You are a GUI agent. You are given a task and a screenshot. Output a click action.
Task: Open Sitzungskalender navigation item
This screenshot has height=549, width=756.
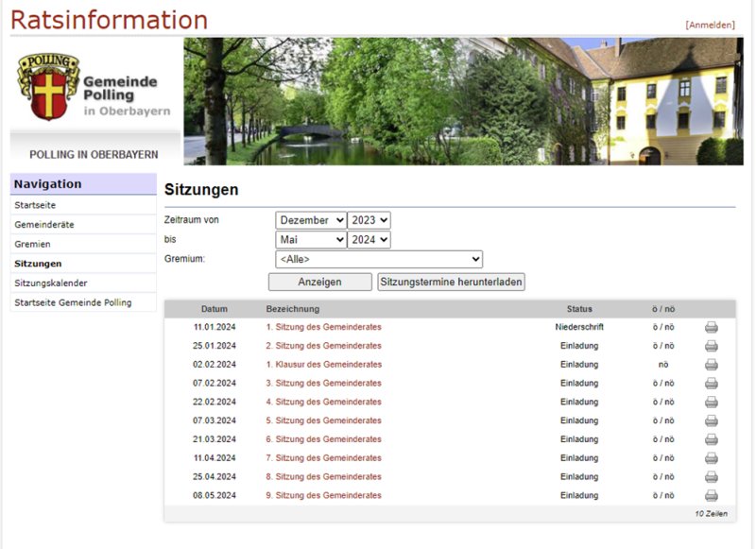[51, 283]
